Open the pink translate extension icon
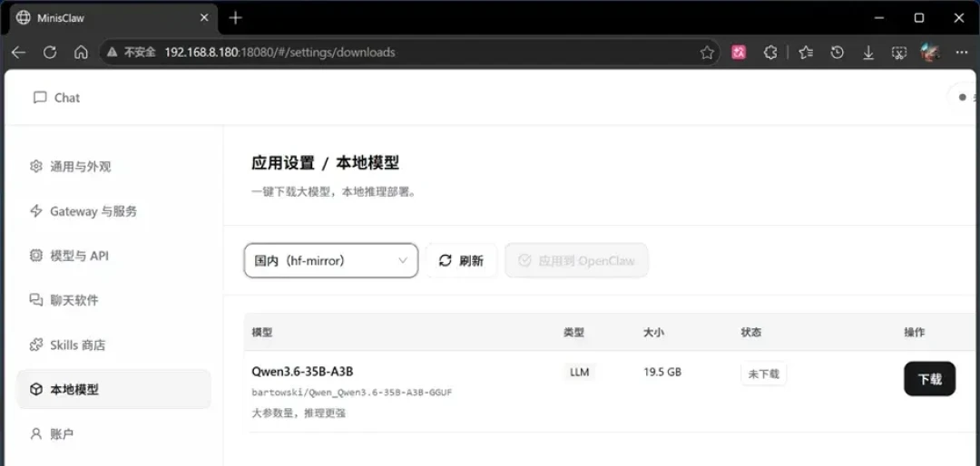980x466 pixels. pyautogui.click(x=739, y=53)
